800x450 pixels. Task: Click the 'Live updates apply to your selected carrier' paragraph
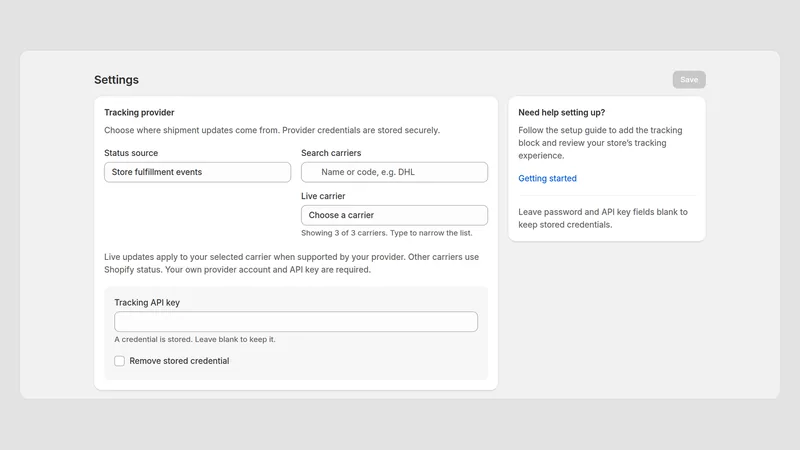click(291, 263)
